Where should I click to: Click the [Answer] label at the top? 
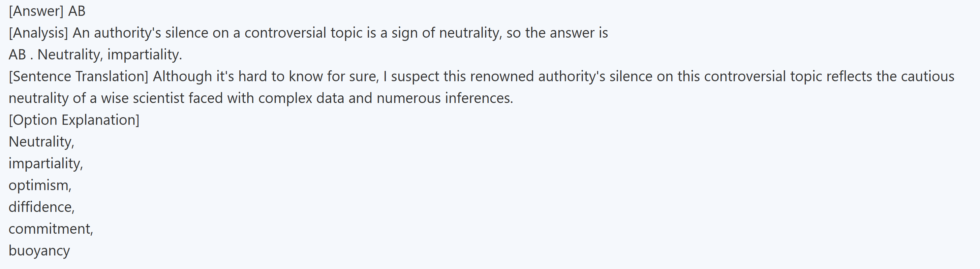(36, 11)
